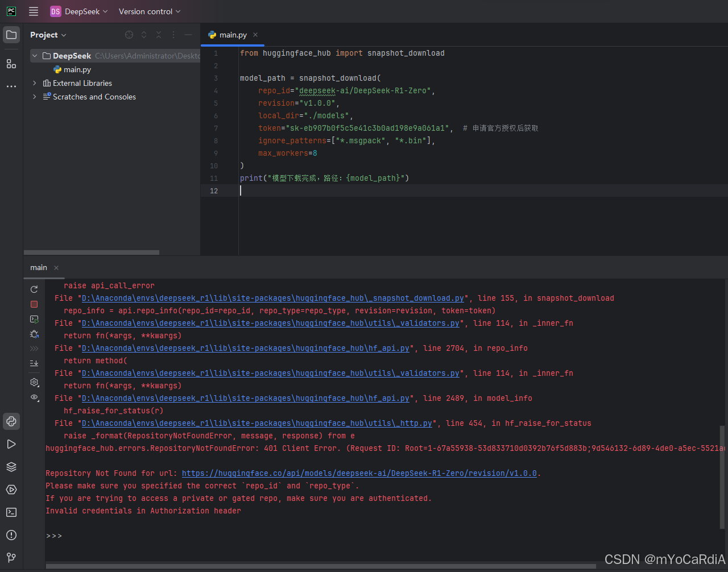This screenshot has height=572, width=728.
Task: Click the Project panel horizontal scrollbar
Action: tap(92, 252)
